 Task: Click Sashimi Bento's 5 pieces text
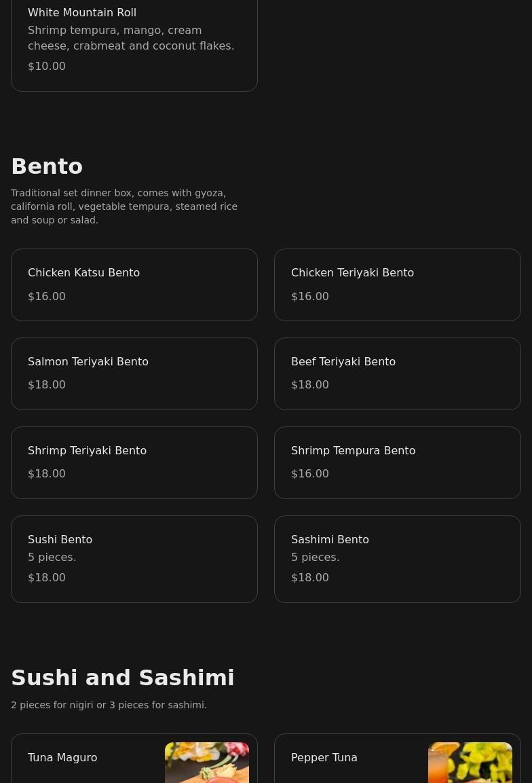(x=315, y=557)
